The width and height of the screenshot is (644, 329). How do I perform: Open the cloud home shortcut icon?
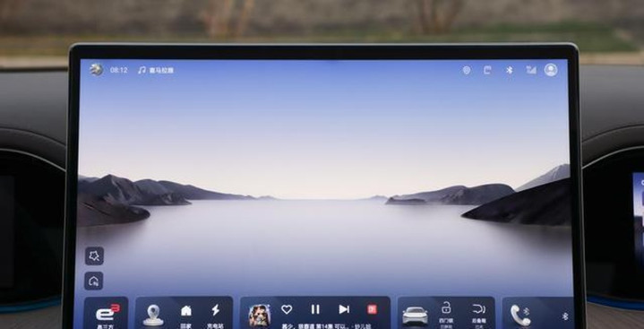[94, 281]
